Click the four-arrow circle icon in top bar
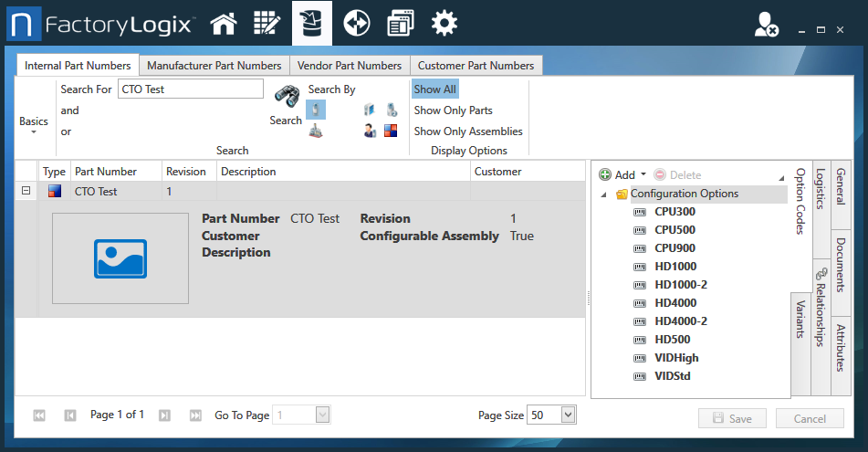 356,24
